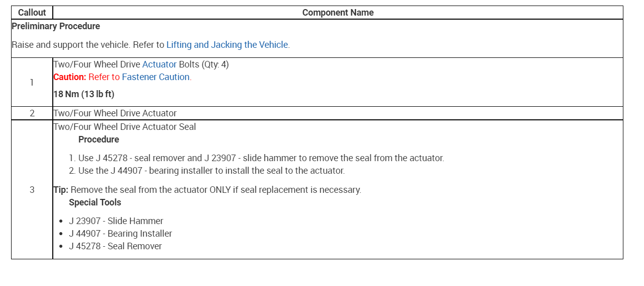Click the bold Procedure heading
644x286 pixels.
point(99,139)
